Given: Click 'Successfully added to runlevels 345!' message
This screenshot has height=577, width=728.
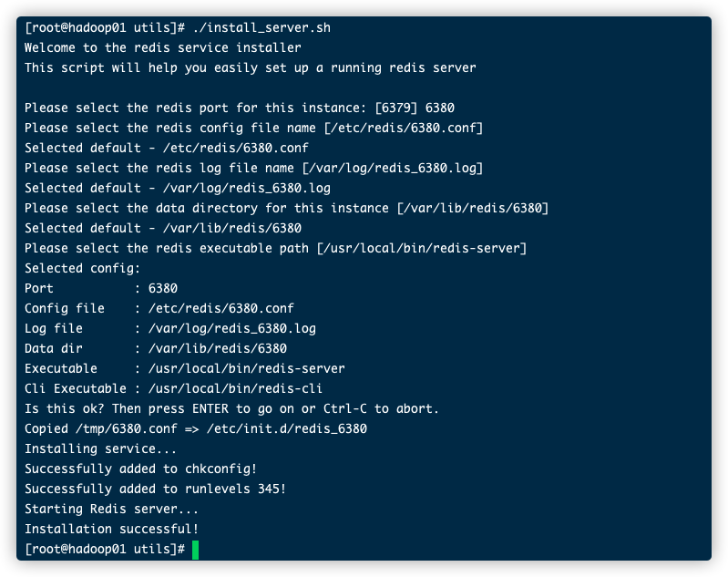Looking at the screenshot, I should coord(156,489).
